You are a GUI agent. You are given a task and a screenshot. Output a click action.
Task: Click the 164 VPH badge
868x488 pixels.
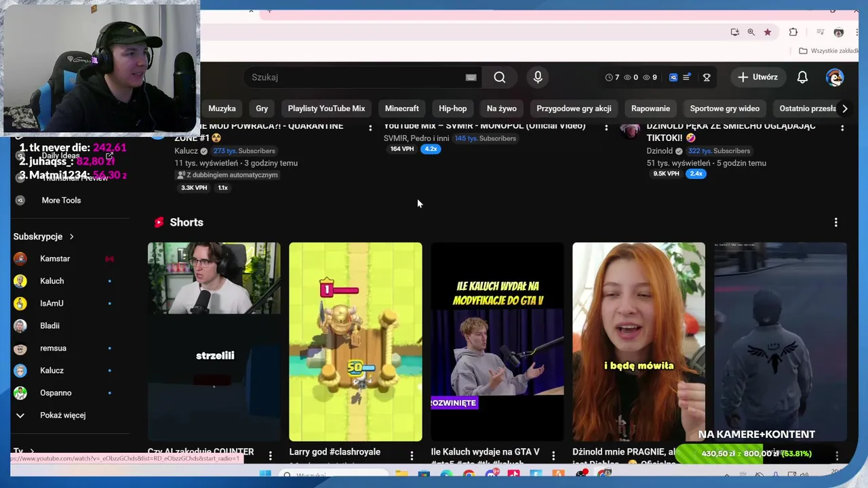402,149
